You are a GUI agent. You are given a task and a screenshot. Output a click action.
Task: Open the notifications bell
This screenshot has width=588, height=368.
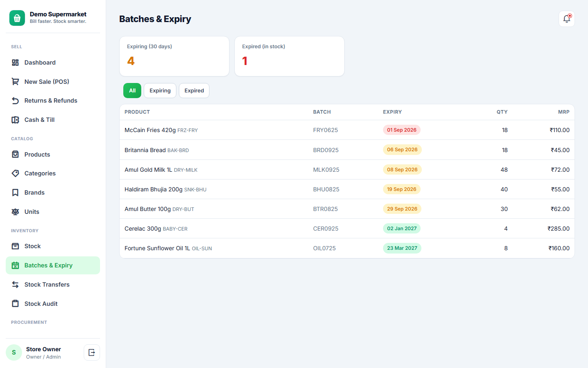tap(567, 19)
